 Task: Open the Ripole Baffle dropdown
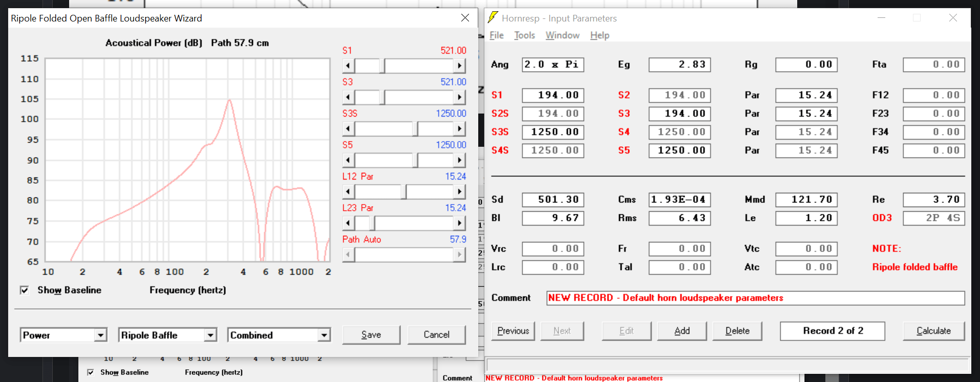pyautogui.click(x=210, y=335)
